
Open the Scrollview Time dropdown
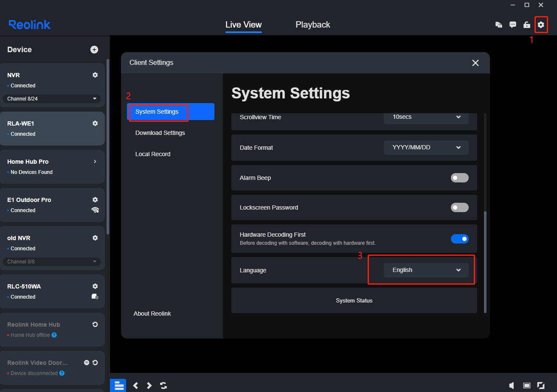tap(426, 117)
